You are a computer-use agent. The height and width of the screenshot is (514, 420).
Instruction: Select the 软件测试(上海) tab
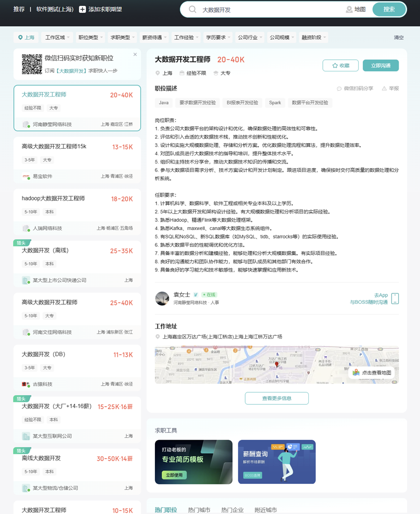55,10
